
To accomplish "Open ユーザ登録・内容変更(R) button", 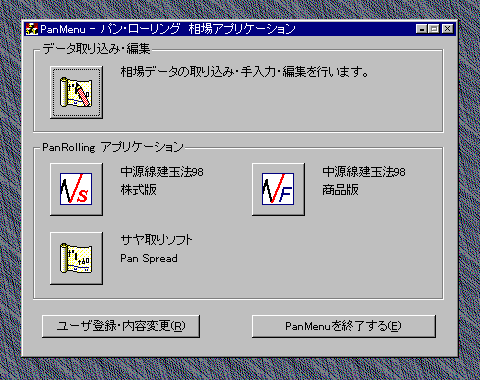I will coord(121,326).
